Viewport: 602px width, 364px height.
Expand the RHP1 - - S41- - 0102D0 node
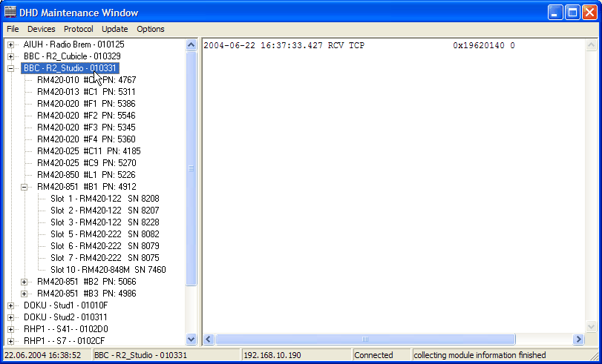(10, 329)
